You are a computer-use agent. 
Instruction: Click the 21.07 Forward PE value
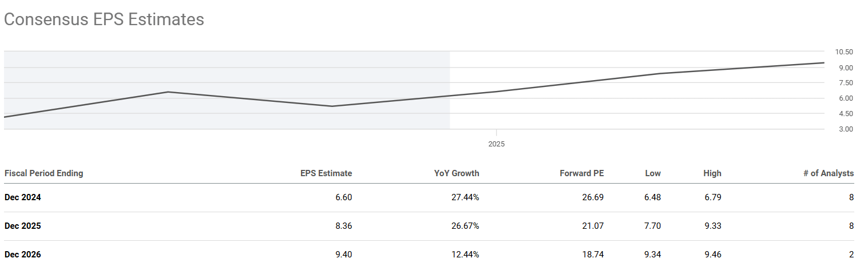click(593, 226)
